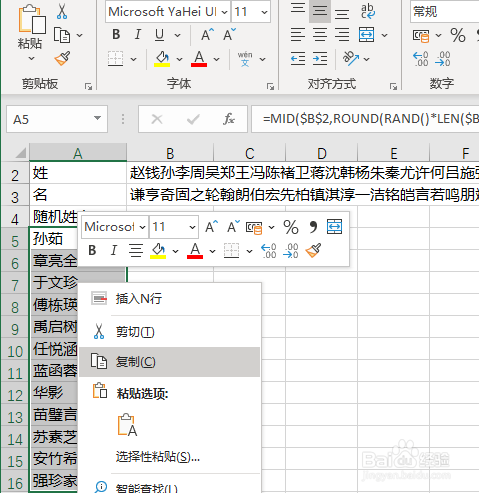
Task: Select middle align in ribbon alignment group
Action: 320,11
